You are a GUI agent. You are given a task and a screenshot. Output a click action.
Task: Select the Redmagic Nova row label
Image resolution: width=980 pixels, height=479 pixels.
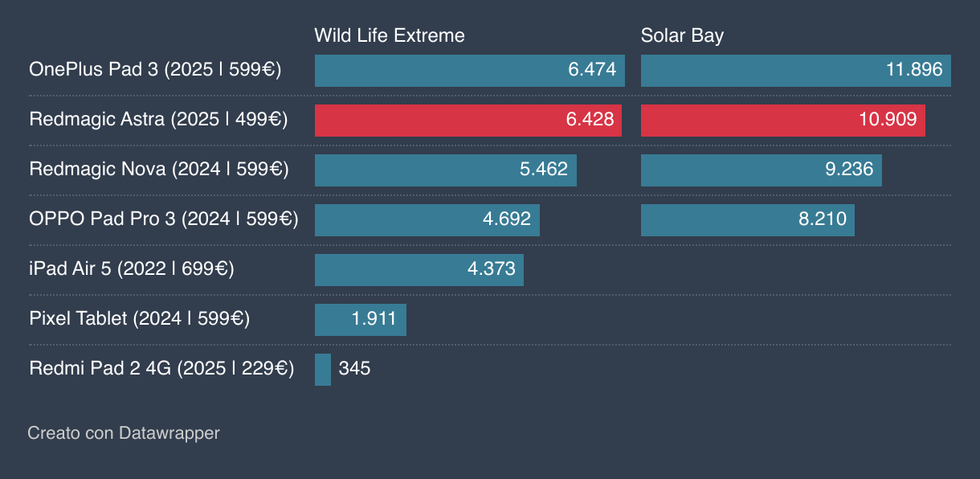[159, 170]
